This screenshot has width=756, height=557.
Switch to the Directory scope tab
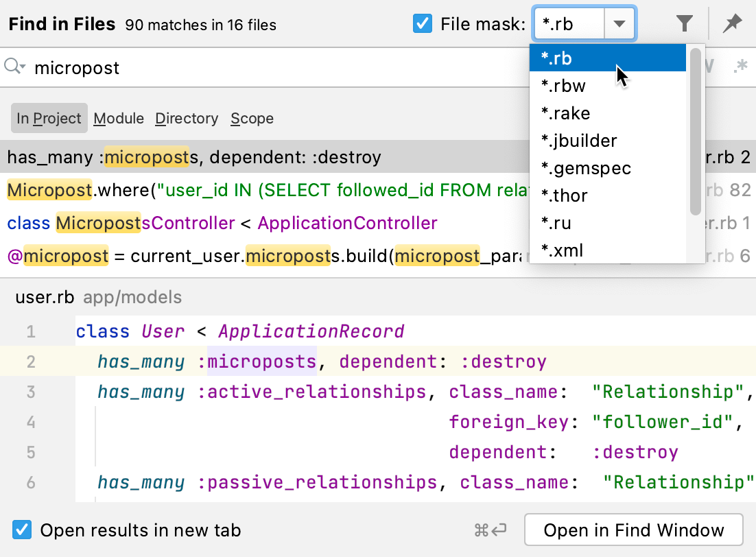pos(187,118)
